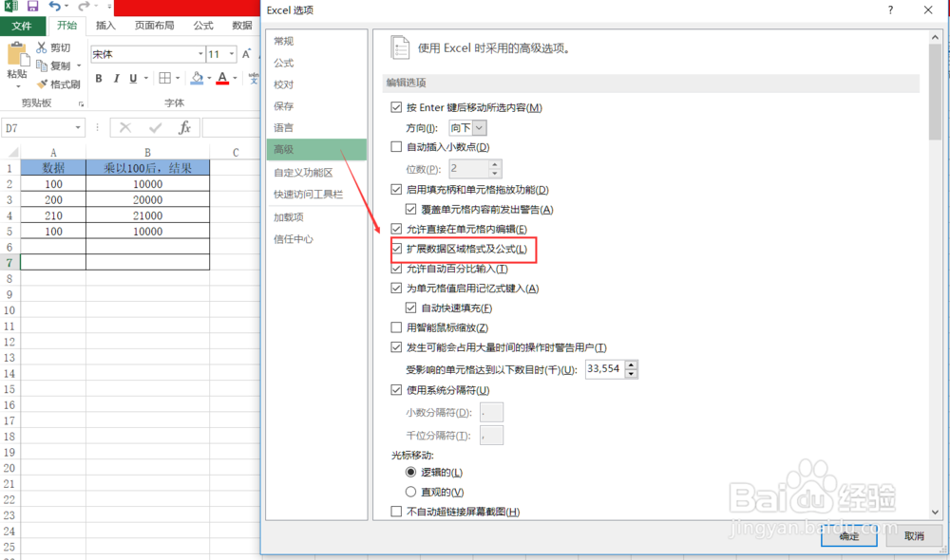The height and width of the screenshot is (560, 950).
Task: Toggle Bold formatting button
Action: pyautogui.click(x=99, y=78)
